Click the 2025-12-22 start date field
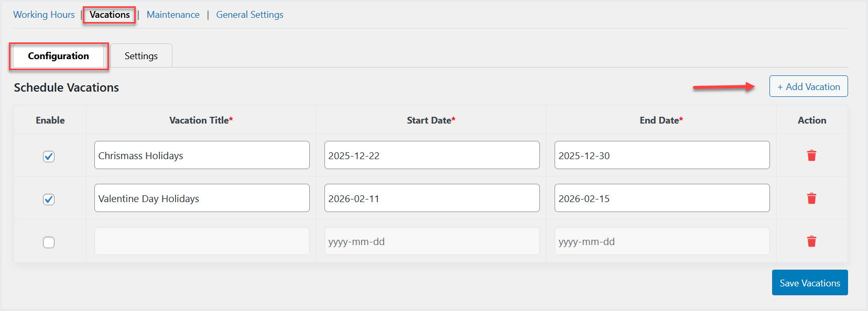 tap(431, 155)
